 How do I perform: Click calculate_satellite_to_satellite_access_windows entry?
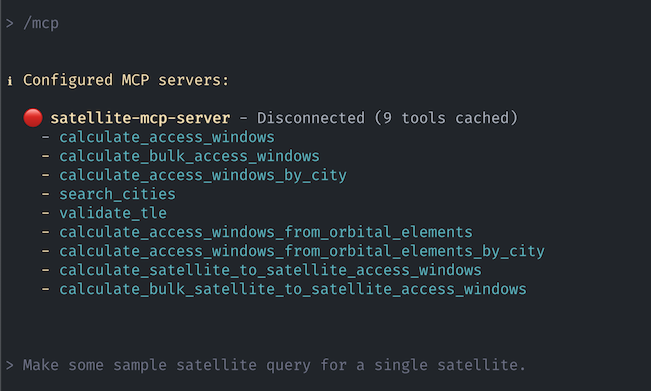coord(270,270)
